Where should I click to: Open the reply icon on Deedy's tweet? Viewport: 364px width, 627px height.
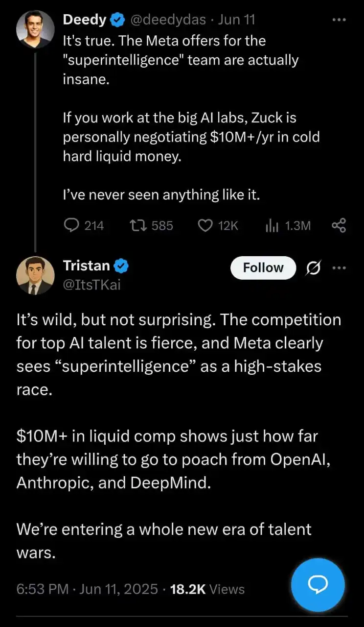click(71, 225)
